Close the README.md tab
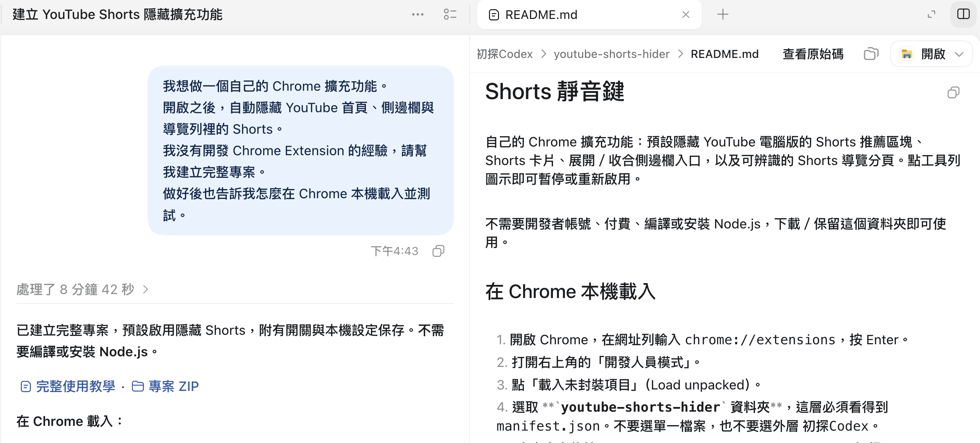This screenshot has height=443, width=980. point(685,15)
